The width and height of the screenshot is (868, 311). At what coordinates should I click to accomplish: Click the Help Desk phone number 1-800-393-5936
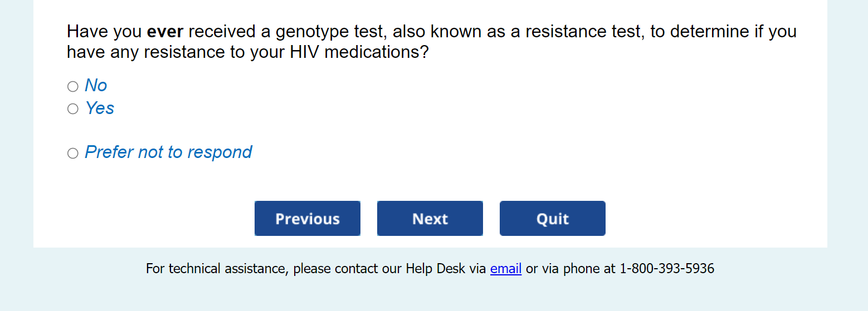[x=666, y=269]
